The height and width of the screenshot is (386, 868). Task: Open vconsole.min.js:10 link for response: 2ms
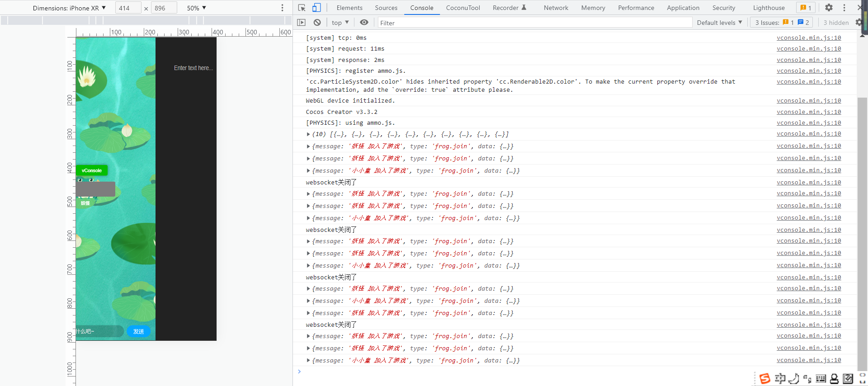pyautogui.click(x=809, y=60)
